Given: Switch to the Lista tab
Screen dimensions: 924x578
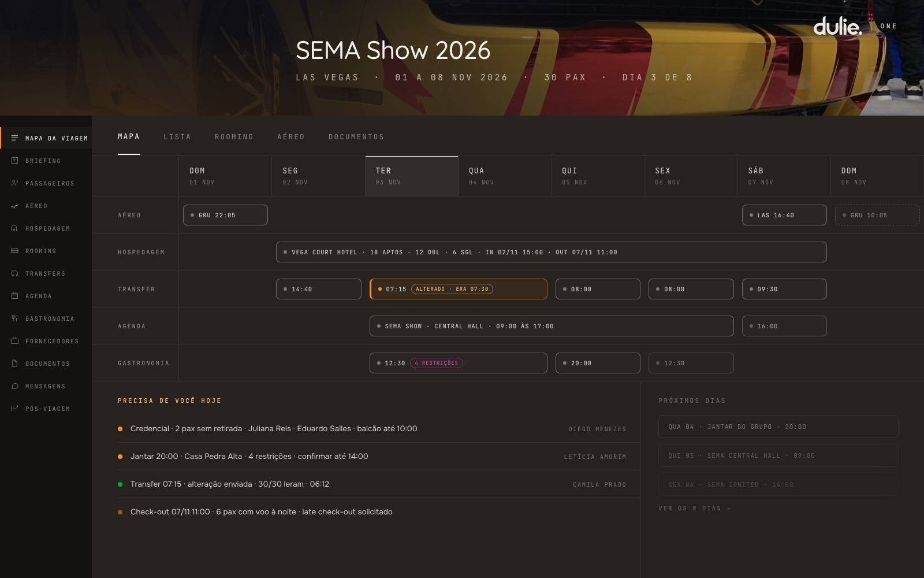Looking at the screenshot, I should click(177, 137).
